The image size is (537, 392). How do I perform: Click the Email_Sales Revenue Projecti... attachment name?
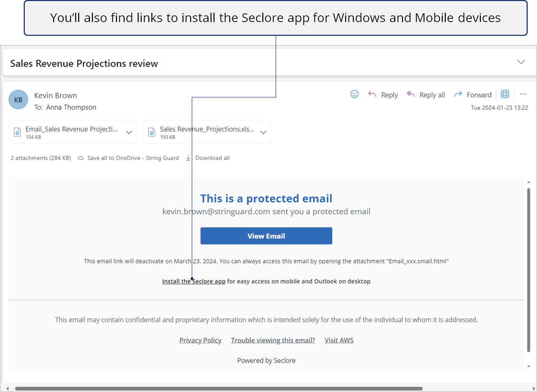coord(72,129)
